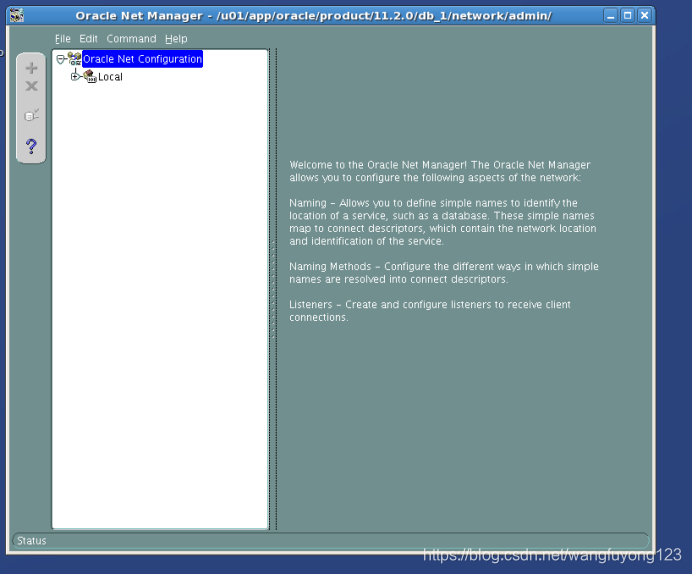This screenshot has height=574, width=692.
Task: Click the Local node icon
Action: [90, 76]
